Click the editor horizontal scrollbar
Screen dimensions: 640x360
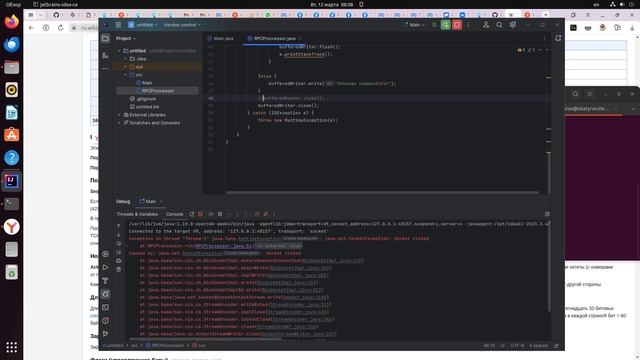pyautogui.click(x=382, y=193)
